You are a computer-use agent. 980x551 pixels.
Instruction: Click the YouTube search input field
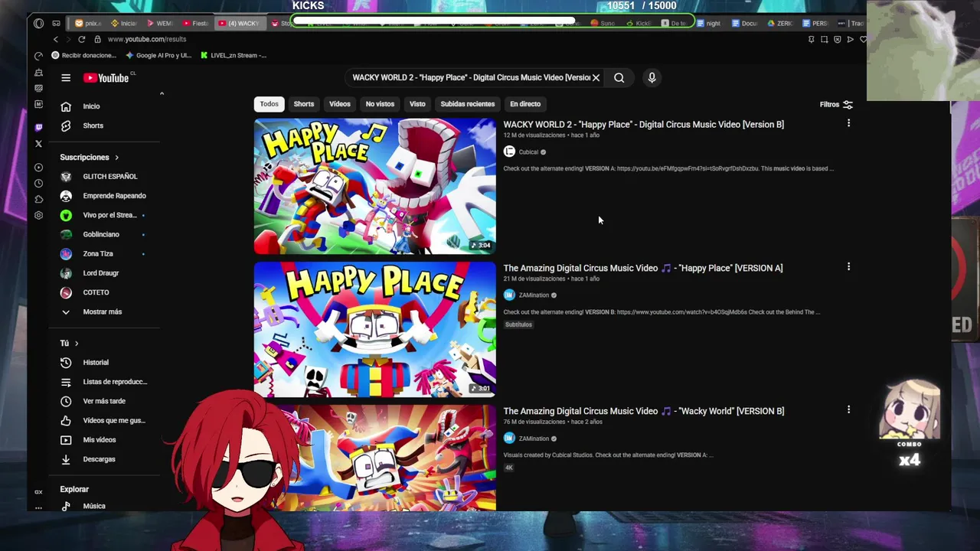point(470,77)
